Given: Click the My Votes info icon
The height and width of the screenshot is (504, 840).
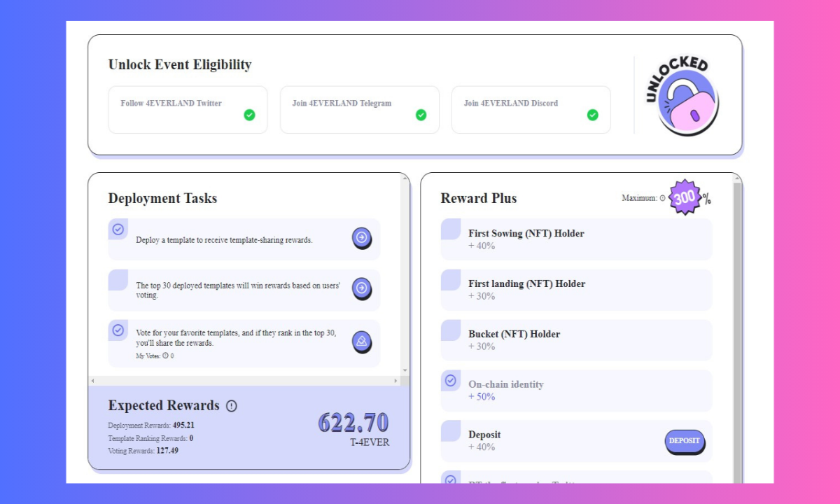Looking at the screenshot, I should pyautogui.click(x=165, y=356).
